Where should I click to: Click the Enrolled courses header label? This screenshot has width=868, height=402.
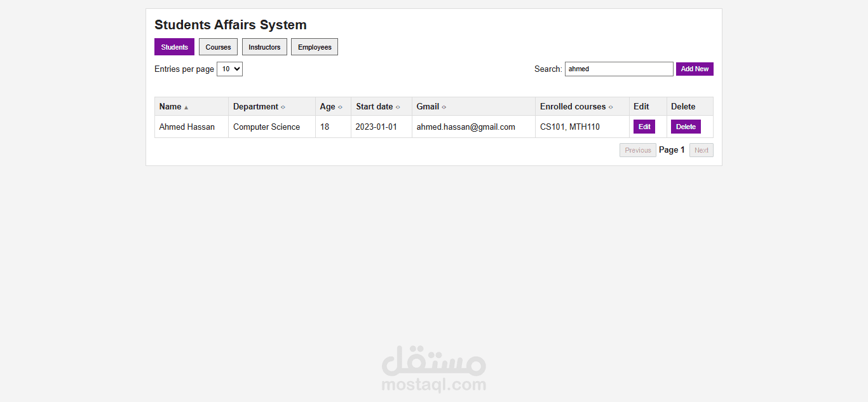tap(573, 106)
